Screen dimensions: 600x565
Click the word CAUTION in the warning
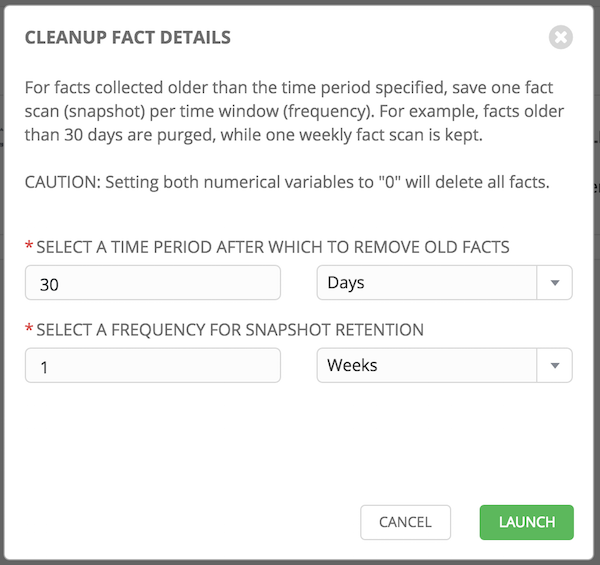point(62,182)
